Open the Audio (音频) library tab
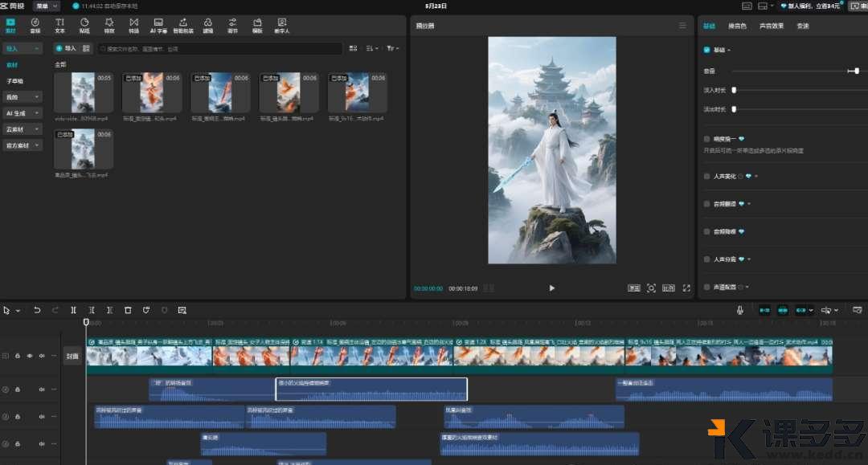 (x=35, y=26)
